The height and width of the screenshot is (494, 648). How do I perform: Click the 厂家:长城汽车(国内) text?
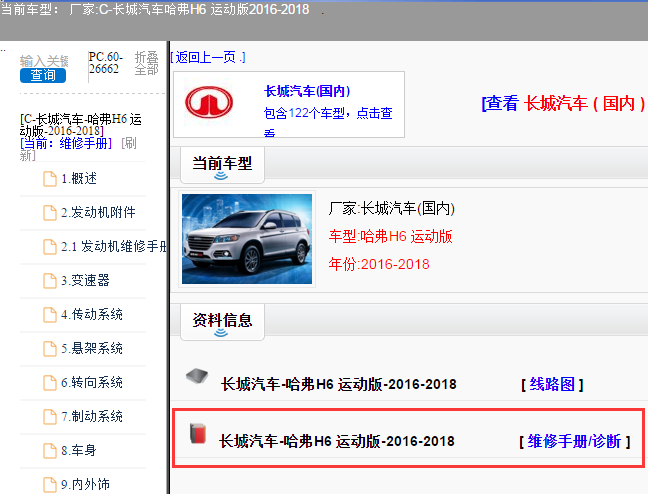[392, 208]
